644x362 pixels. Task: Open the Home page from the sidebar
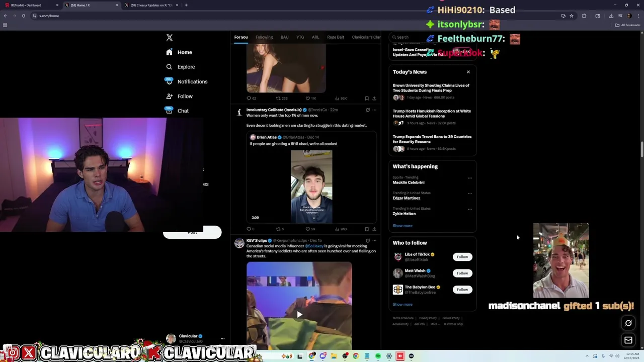coord(179,52)
